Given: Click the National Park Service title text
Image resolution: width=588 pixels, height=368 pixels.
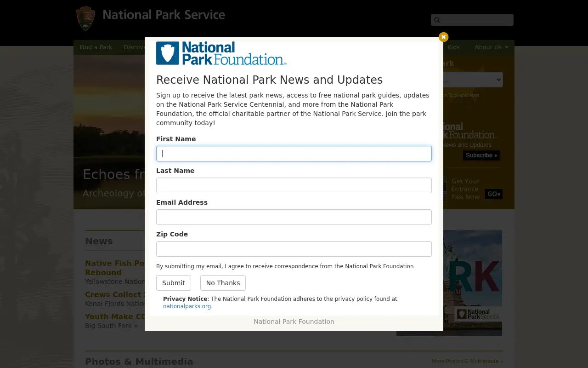Looking at the screenshot, I should click(x=164, y=15).
